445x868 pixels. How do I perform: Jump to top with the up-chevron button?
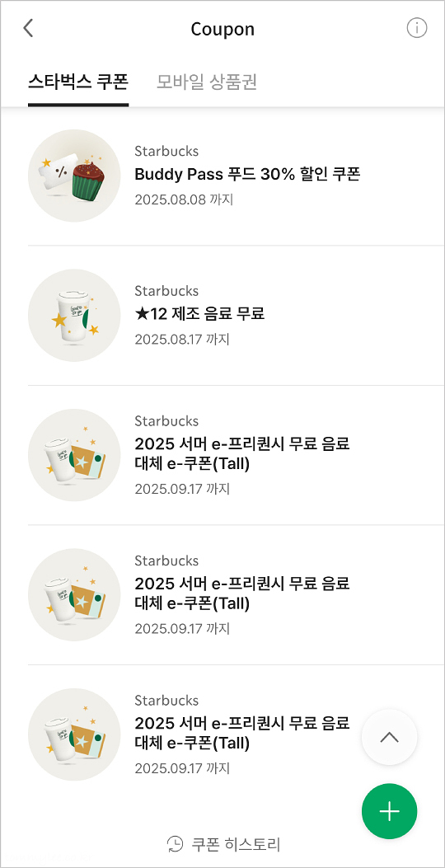click(389, 738)
